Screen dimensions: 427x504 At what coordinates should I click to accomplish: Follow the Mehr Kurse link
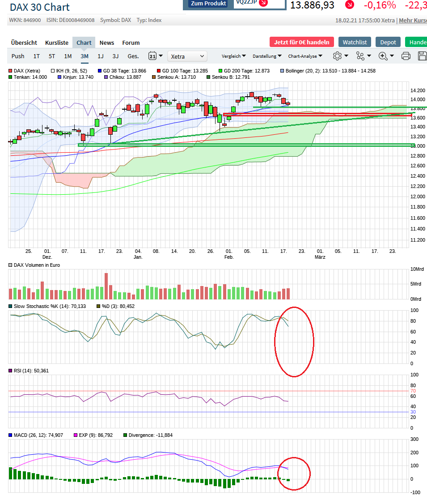413,20
